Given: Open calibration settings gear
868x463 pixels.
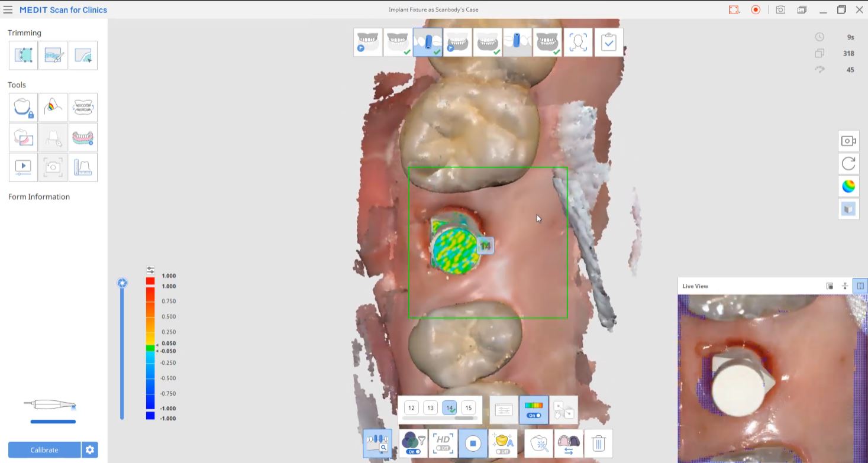Looking at the screenshot, I should (90, 450).
